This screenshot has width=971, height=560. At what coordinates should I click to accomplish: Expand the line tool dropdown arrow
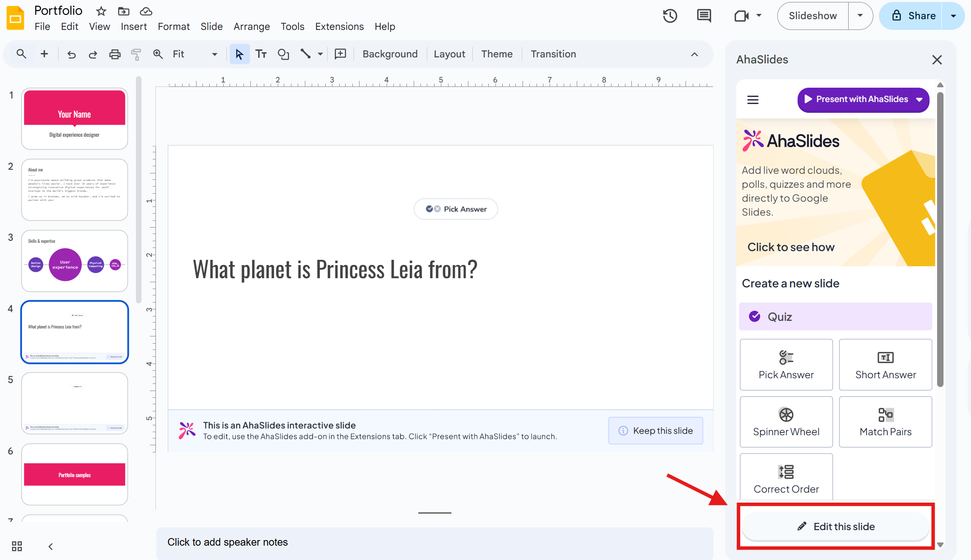point(320,54)
